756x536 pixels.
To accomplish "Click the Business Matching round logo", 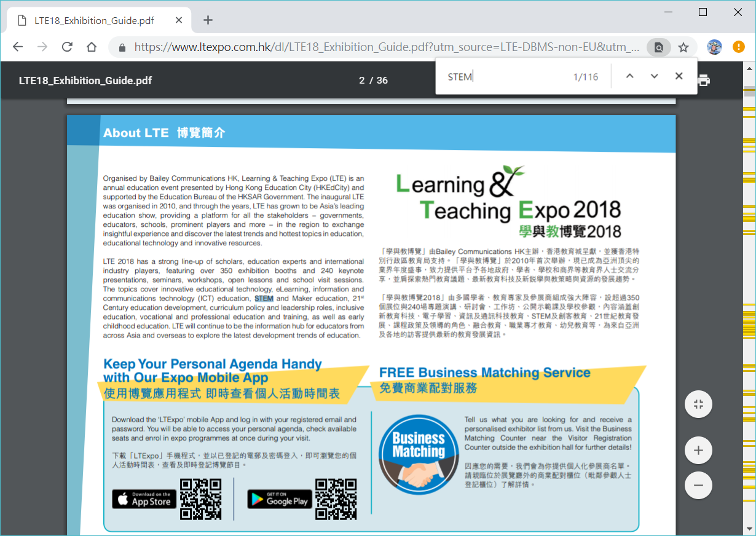I will 419,455.
